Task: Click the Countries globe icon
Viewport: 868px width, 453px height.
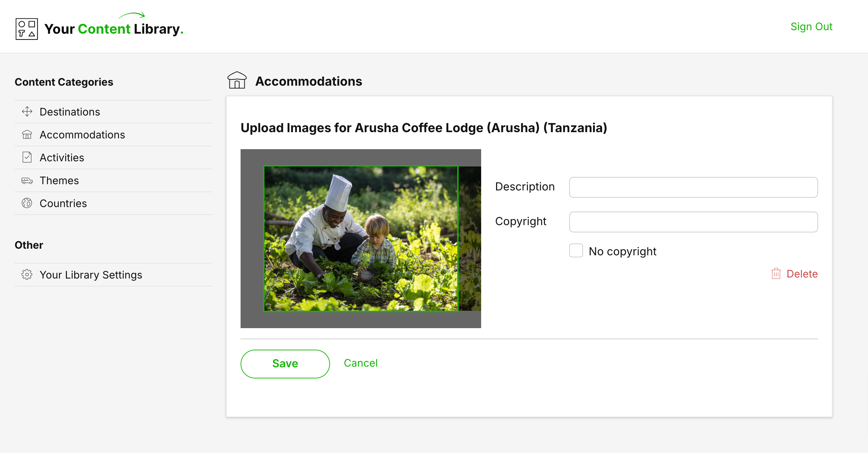Action: 27,203
